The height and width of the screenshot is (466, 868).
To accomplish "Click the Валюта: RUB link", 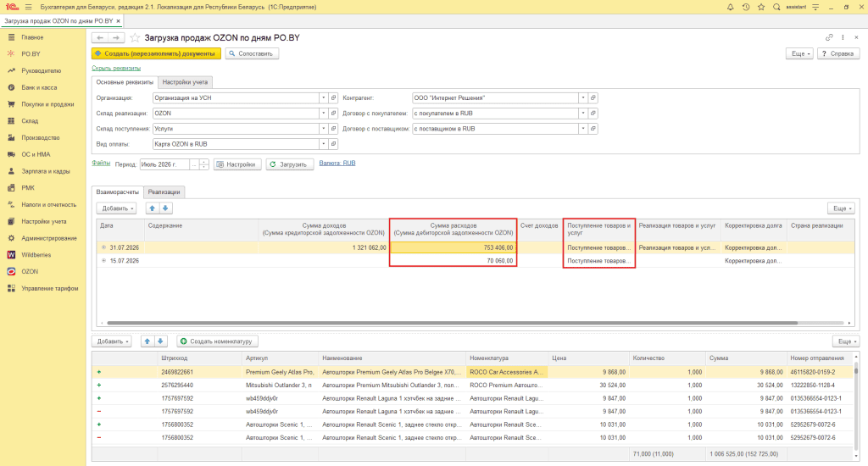I will click(337, 164).
